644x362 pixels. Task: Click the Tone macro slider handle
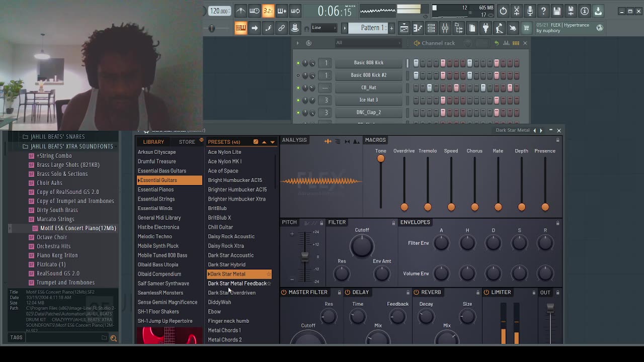click(381, 158)
